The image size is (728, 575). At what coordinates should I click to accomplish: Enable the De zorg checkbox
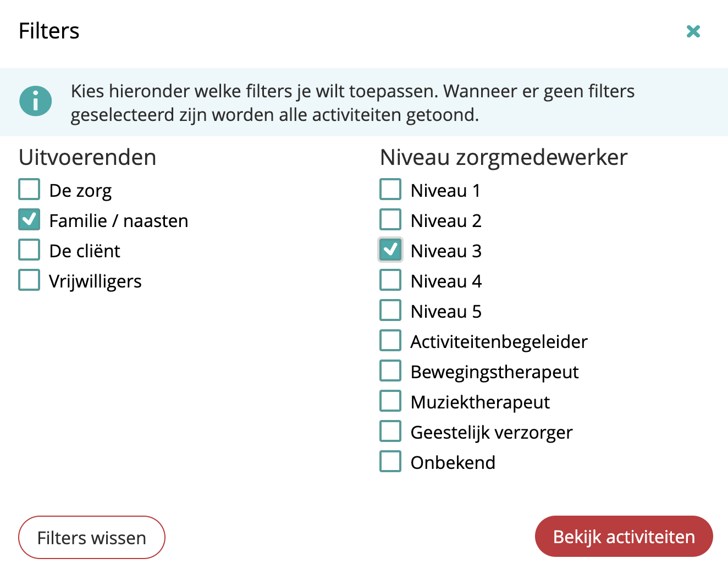pyautogui.click(x=29, y=189)
